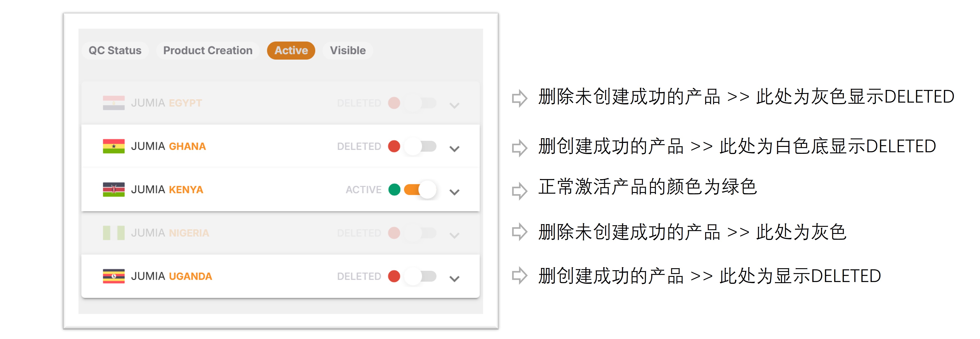Click the Kenya flag icon
This screenshot has width=980, height=339.
113,189
